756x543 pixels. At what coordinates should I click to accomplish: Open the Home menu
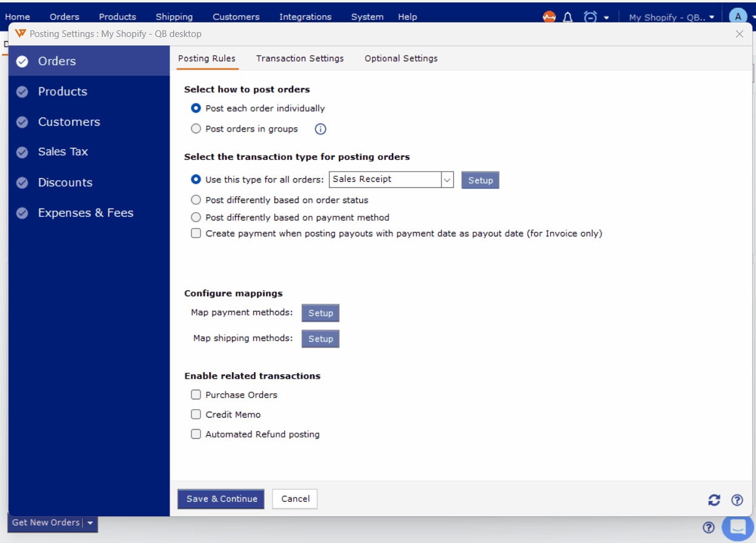pyautogui.click(x=18, y=17)
